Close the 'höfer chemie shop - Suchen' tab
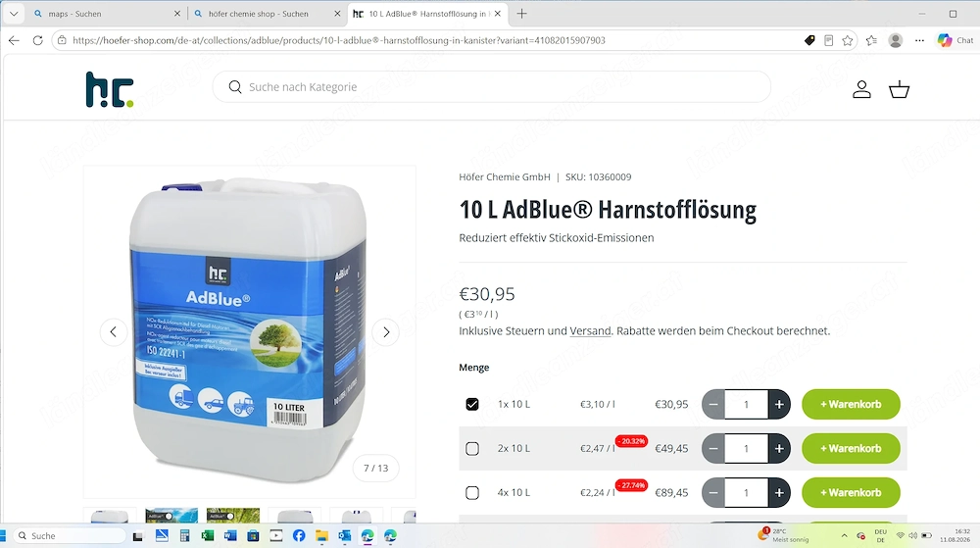This screenshot has width=980, height=548. tap(337, 13)
